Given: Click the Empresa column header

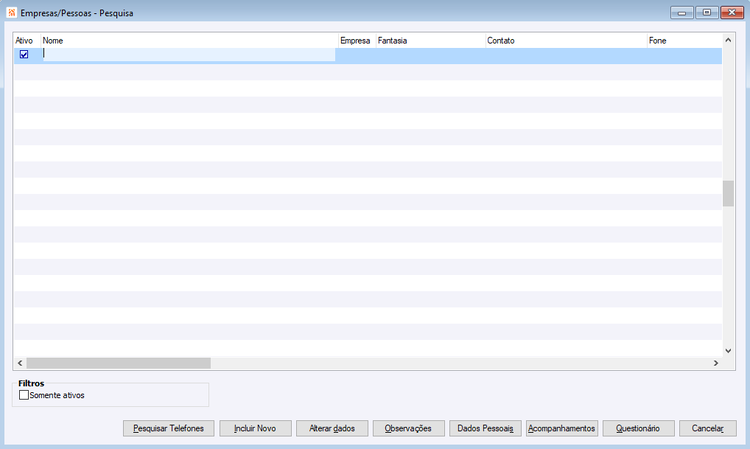Looking at the screenshot, I should [357, 41].
